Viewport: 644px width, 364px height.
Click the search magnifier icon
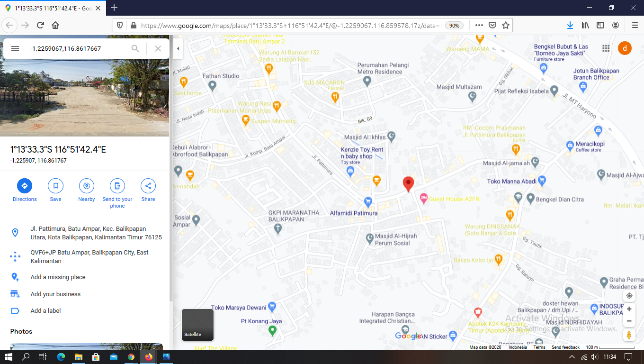[x=135, y=48]
